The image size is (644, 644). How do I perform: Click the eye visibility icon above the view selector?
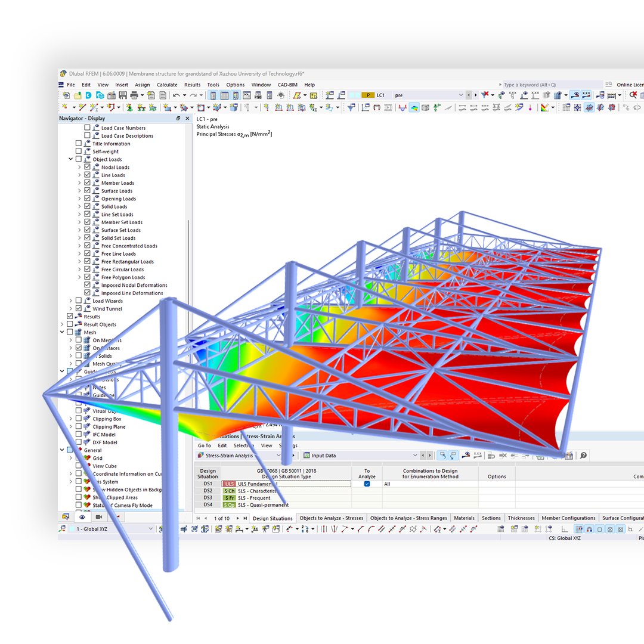82,518
